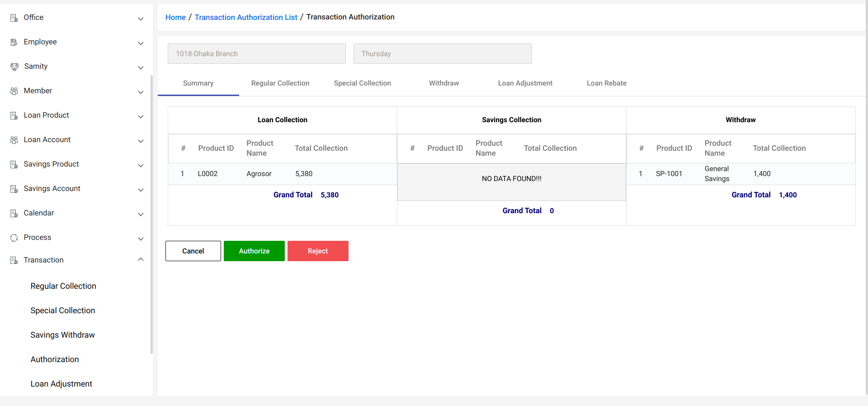Image resolution: width=868 pixels, height=406 pixels.
Task: Click the sidebar vertical scrollbar
Action: 151,215
